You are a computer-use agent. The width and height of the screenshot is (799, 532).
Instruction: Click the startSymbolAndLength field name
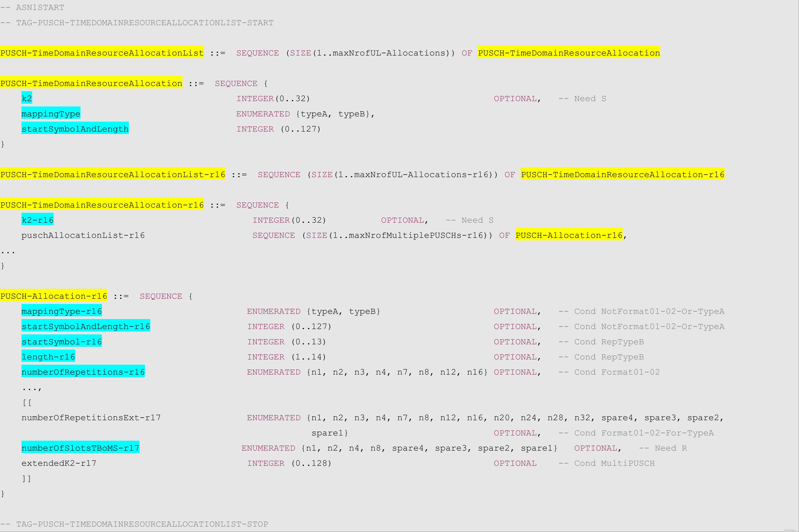tap(75, 129)
